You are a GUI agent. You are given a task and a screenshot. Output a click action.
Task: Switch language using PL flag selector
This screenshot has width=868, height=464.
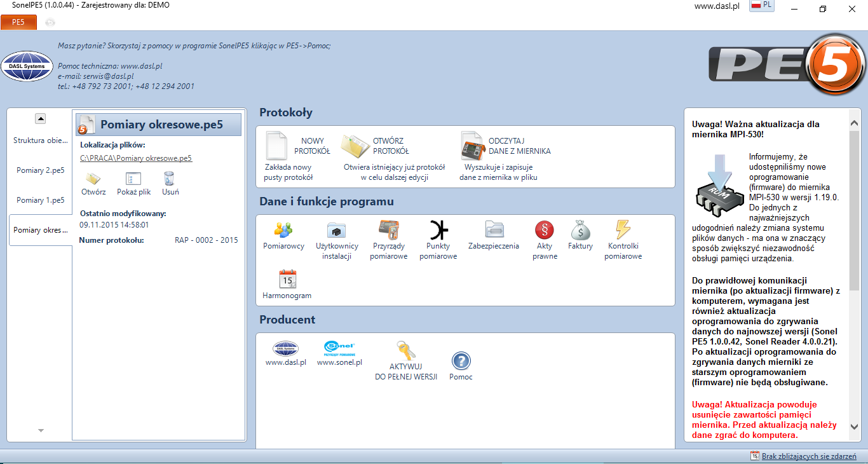pyautogui.click(x=762, y=6)
